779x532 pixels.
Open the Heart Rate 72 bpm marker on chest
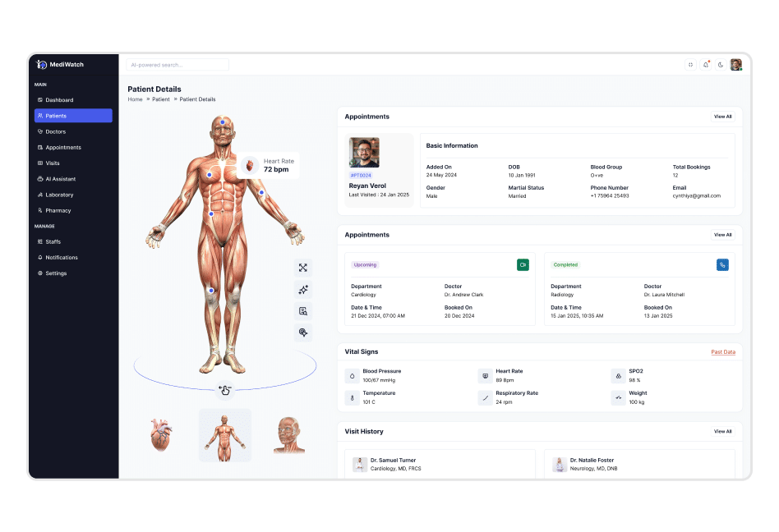[271, 165]
